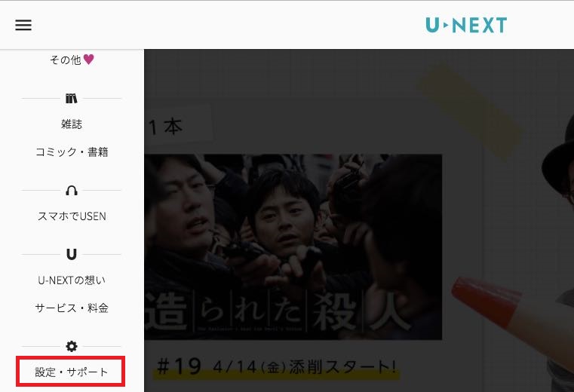Open U-NEXTの想い link

coord(72,280)
